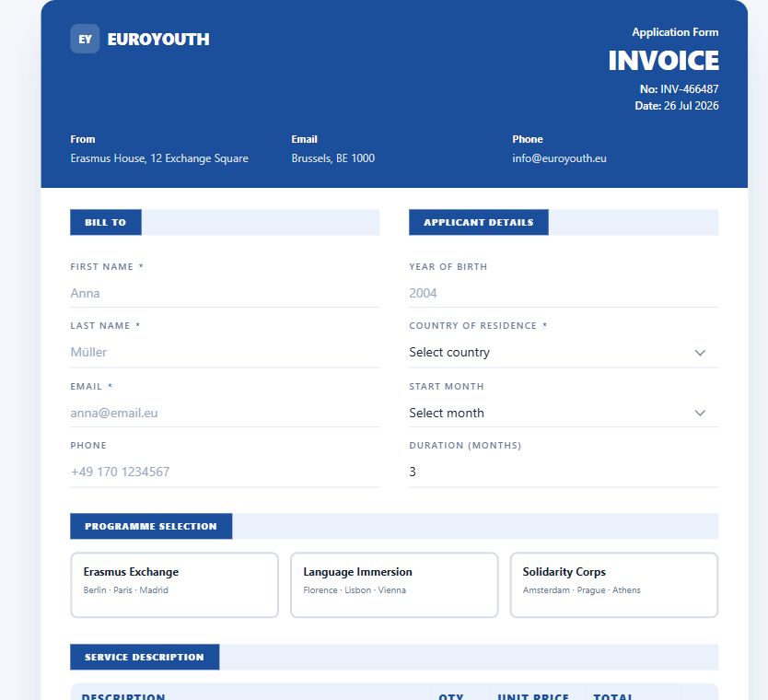Click the BILL TO section header
This screenshot has width=768, height=700.
106,222
